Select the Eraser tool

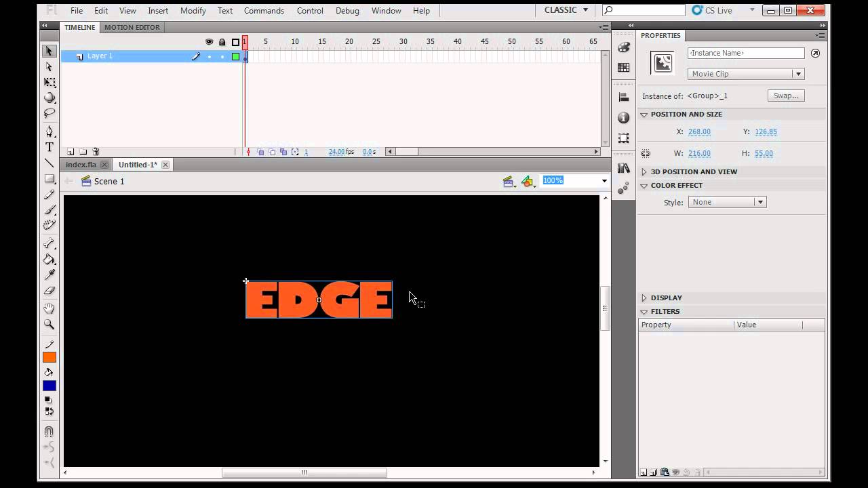pyautogui.click(x=50, y=290)
